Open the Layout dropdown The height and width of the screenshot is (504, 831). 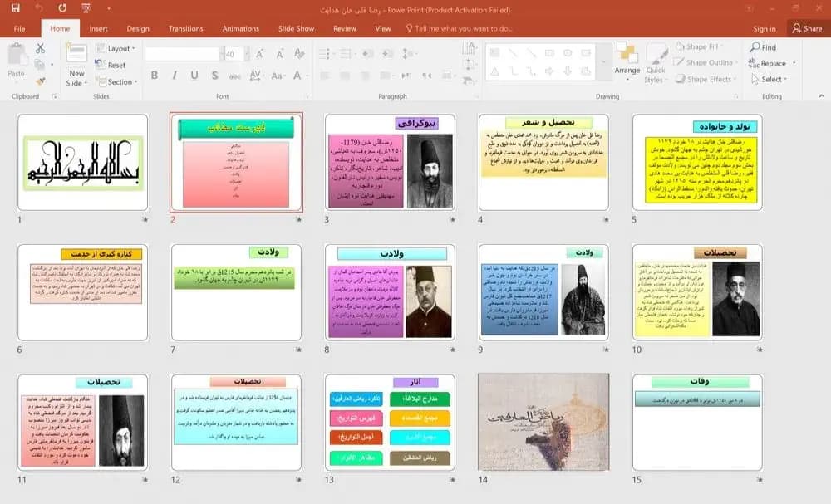click(x=116, y=48)
